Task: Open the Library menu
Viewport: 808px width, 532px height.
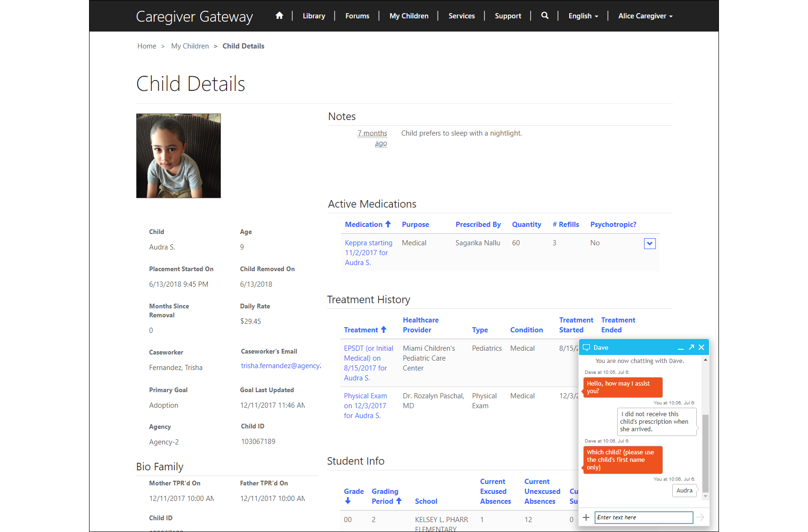Action: pos(314,16)
